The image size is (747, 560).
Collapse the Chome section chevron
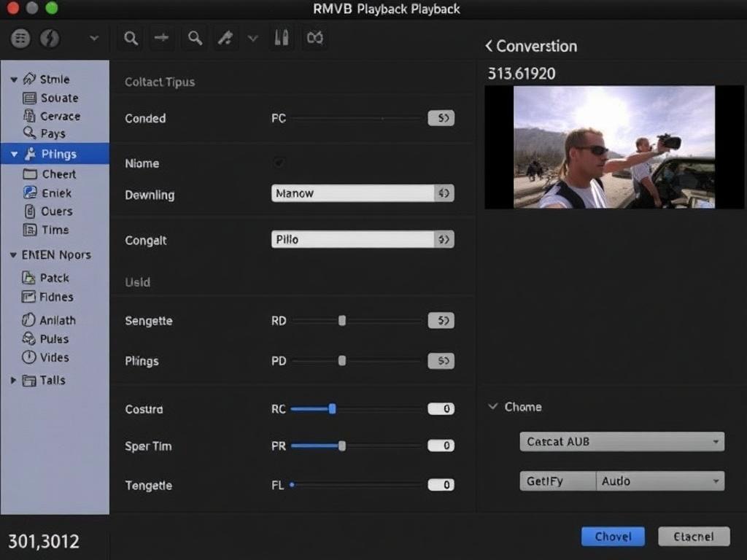[x=492, y=407]
